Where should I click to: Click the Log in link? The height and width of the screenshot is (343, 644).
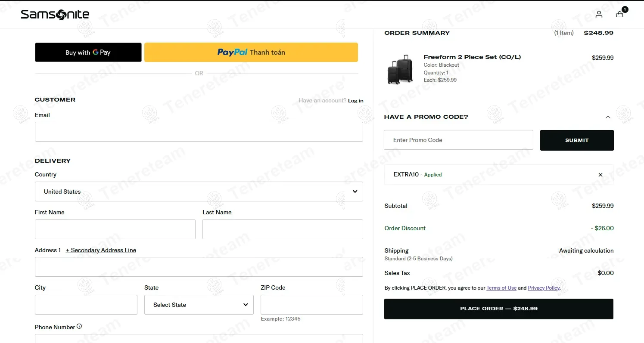tap(355, 100)
